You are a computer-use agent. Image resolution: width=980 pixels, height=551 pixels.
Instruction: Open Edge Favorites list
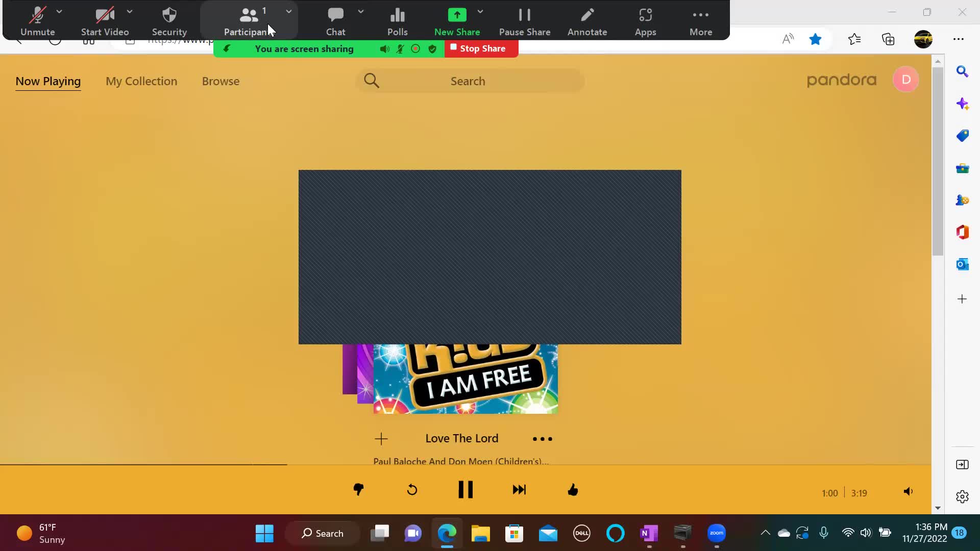click(x=854, y=39)
